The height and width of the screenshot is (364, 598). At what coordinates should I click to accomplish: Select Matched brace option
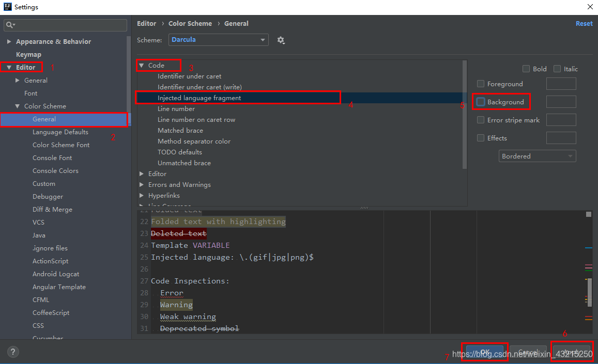tap(180, 130)
